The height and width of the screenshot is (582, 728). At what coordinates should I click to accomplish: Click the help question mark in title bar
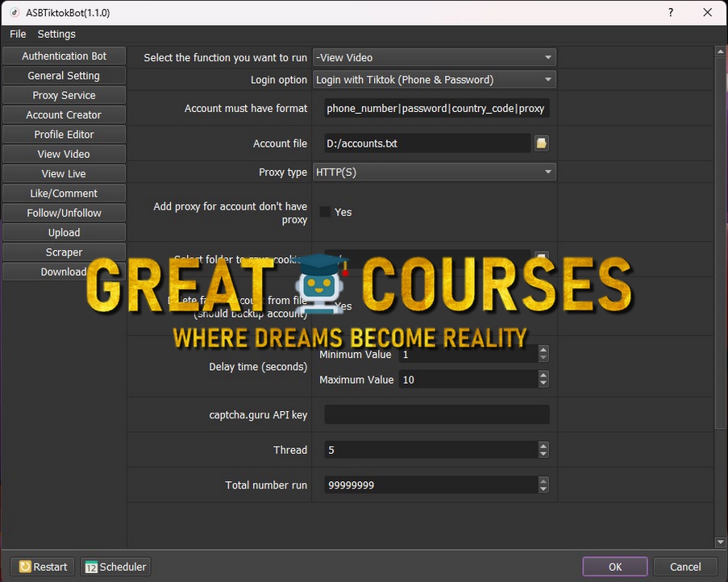pyautogui.click(x=671, y=13)
